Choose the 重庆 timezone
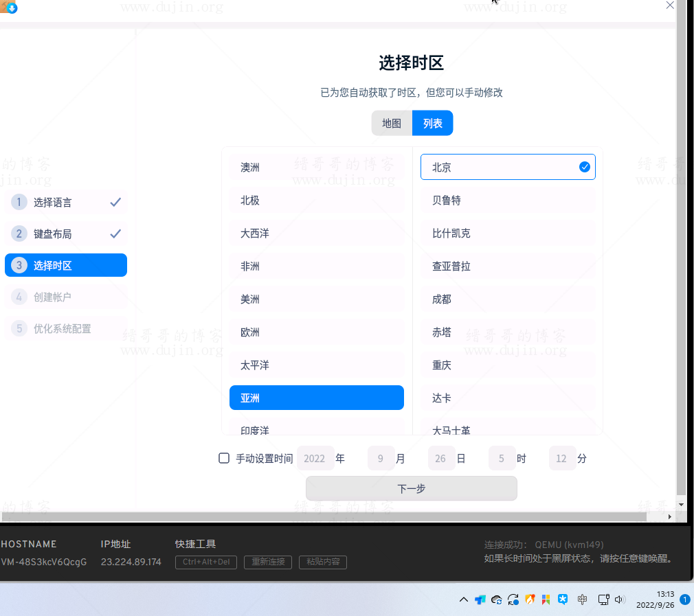 click(x=508, y=365)
